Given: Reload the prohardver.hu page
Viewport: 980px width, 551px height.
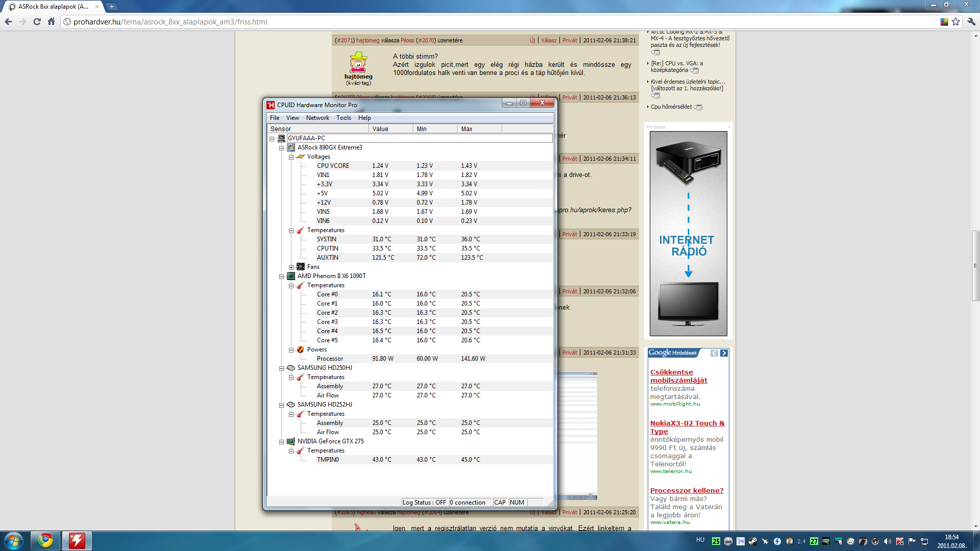Looking at the screenshot, I should (x=37, y=22).
